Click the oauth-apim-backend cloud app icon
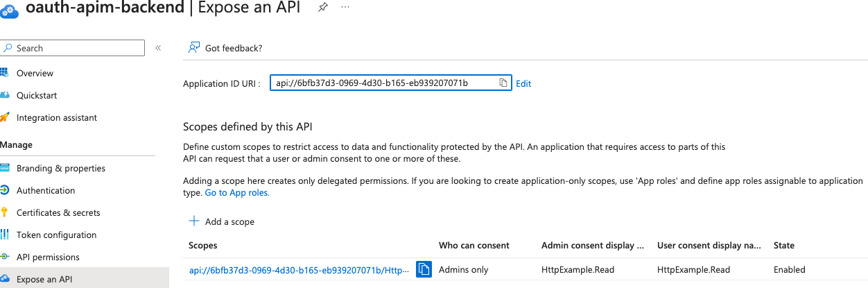The width and height of the screenshot is (868, 288). click(x=9, y=10)
